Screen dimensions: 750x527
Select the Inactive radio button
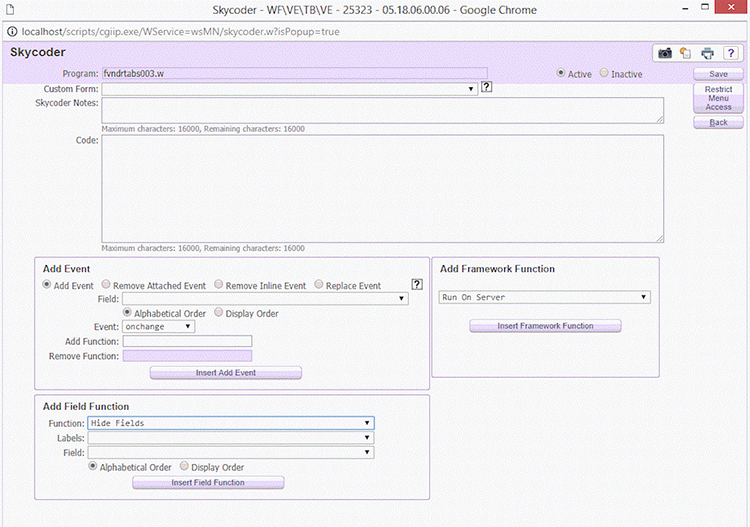604,73
